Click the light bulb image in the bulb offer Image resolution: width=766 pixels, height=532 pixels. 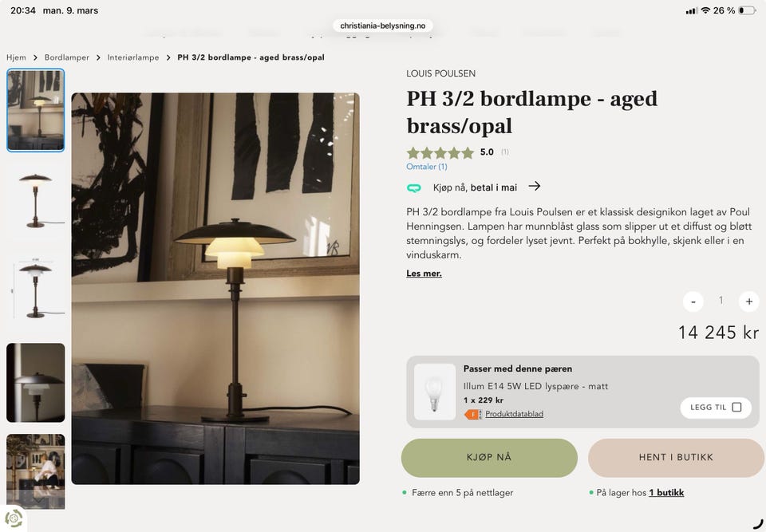pos(434,391)
